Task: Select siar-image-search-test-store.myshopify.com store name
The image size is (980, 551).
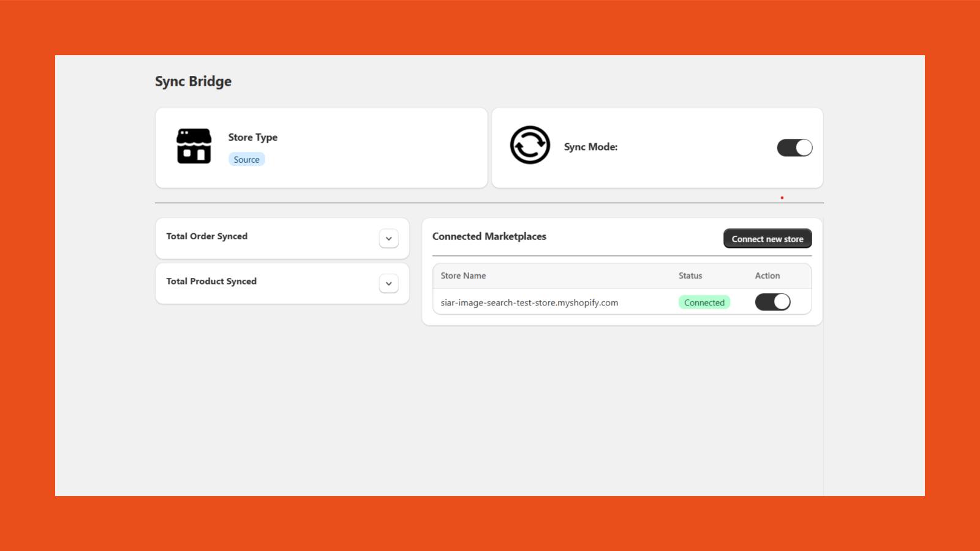Action: [x=529, y=302]
